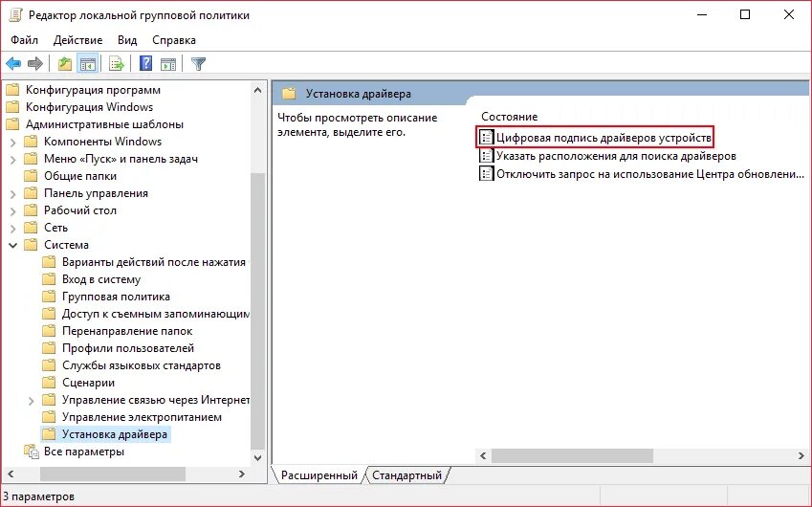Select Доступ к съемным запоминающим folder
Viewport: 812px width, 507px height.
[x=155, y=314]
